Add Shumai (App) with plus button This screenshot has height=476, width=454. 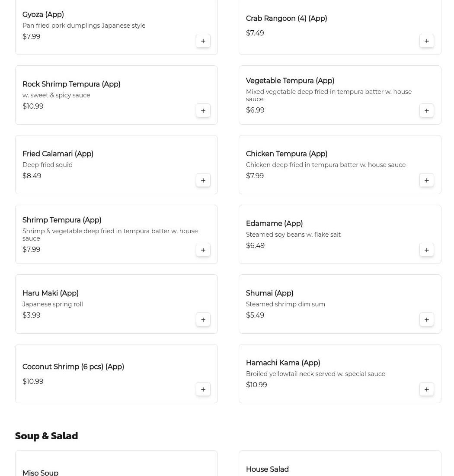[426, 320]
